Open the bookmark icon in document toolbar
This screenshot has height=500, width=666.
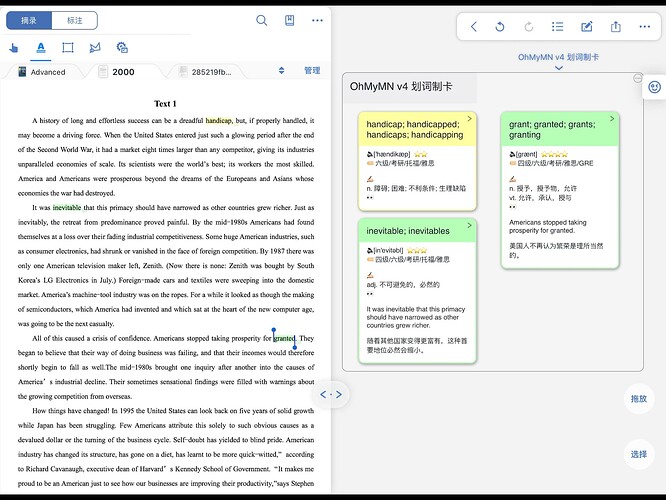click(x=289, y=20)
